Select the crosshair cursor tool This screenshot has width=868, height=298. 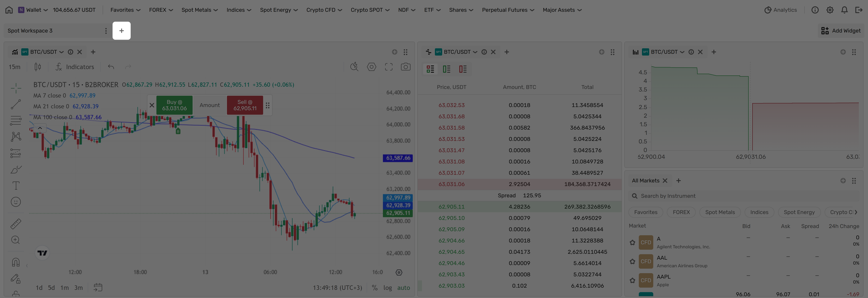pyautogui.click(x=16, y=88)
